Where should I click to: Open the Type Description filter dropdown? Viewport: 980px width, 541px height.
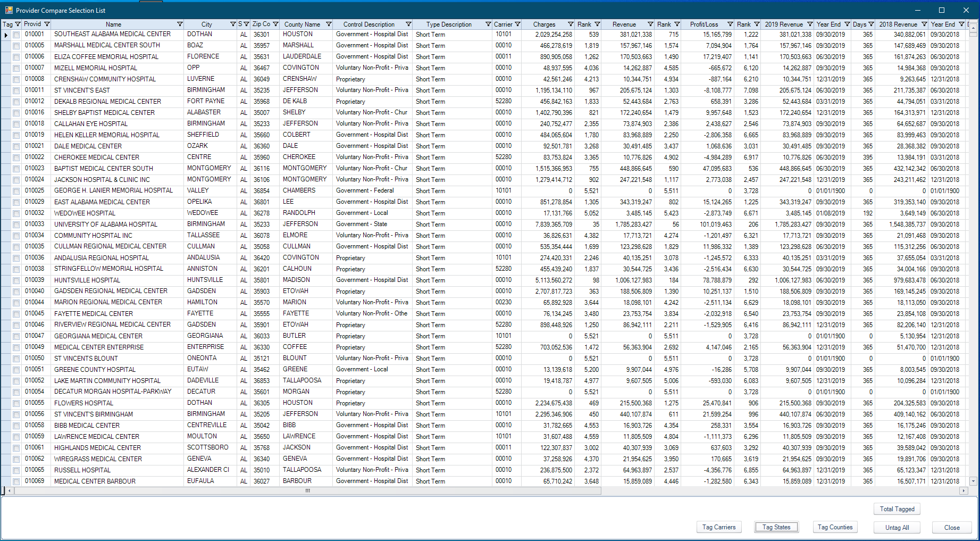488,24
